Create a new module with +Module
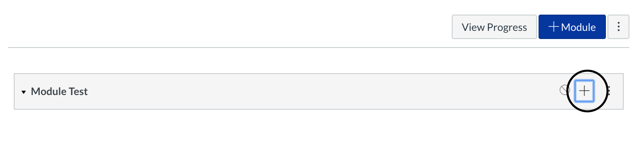Screen dimensions: 644x156 572,27
